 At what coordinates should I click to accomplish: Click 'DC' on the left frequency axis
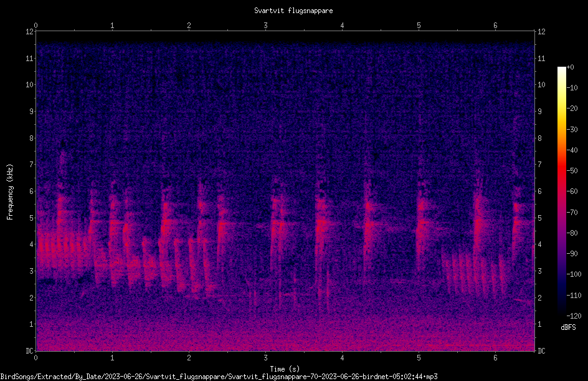pyautogui.click(x=29, y=351)
